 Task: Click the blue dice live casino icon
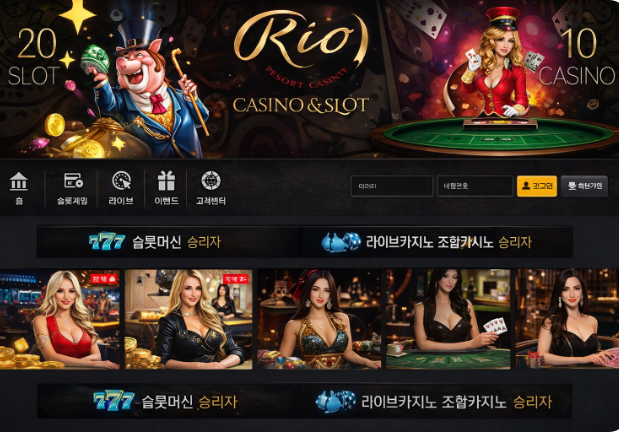click(341, 242)
